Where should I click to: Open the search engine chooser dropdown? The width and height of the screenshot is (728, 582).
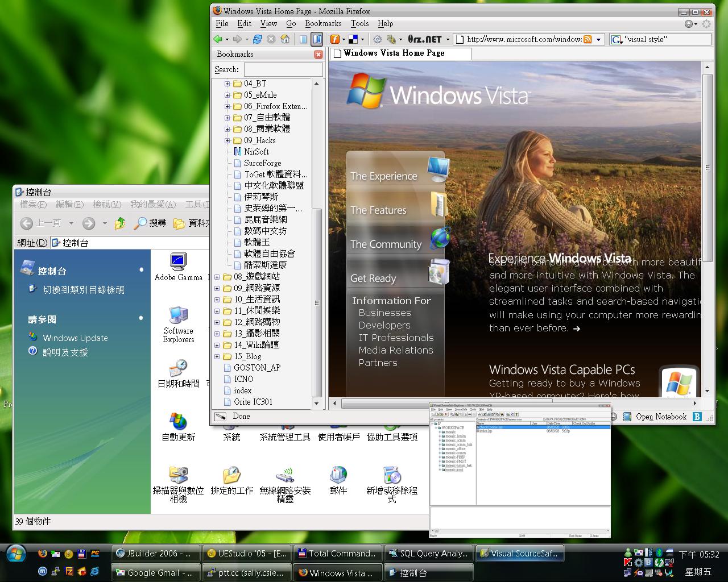617,39
